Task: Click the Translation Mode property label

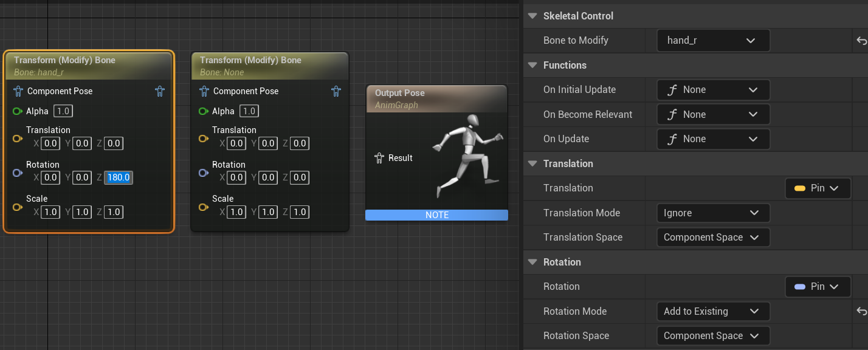Action: [582, 213]
